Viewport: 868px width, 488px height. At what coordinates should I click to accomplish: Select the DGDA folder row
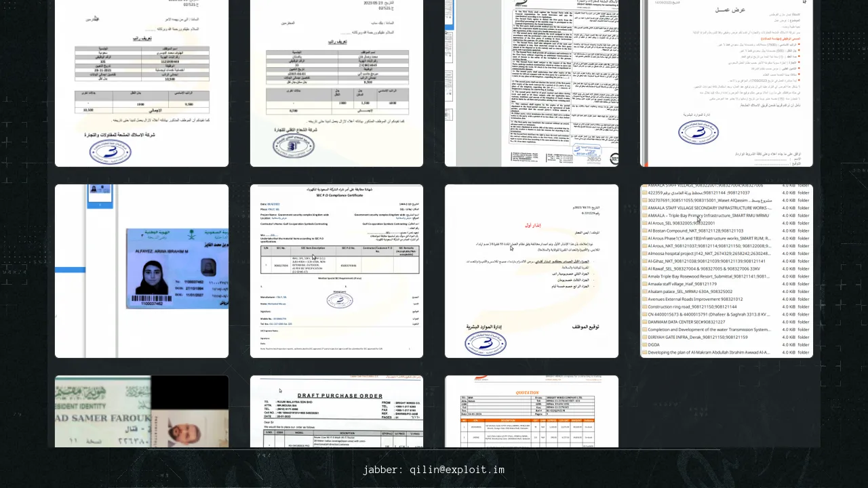(x=654, y=344)
